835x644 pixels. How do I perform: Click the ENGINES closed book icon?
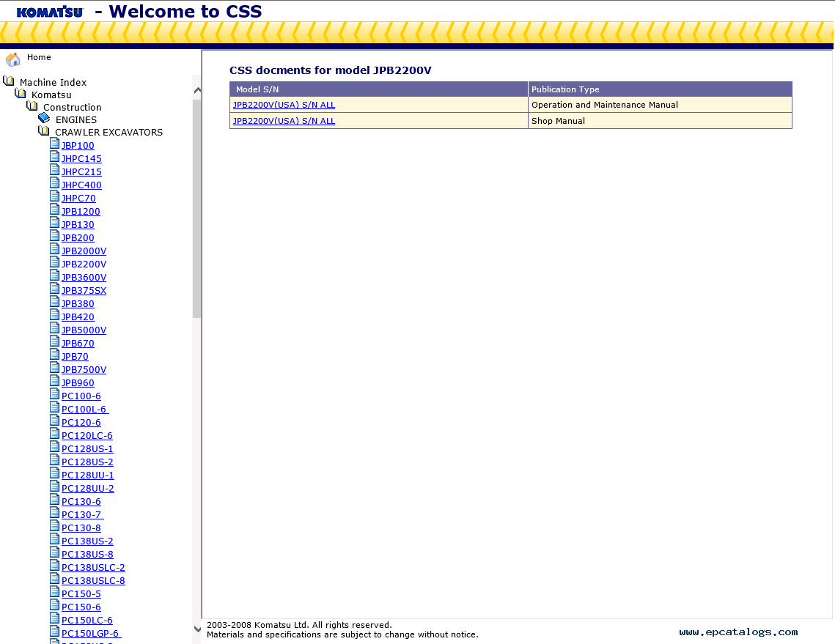(44, 118)
